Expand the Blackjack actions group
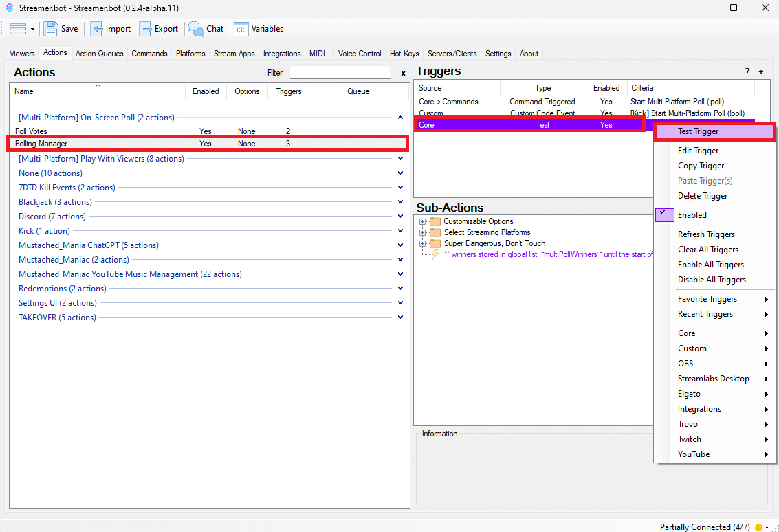779x532 pixels. tap(400, 202)
